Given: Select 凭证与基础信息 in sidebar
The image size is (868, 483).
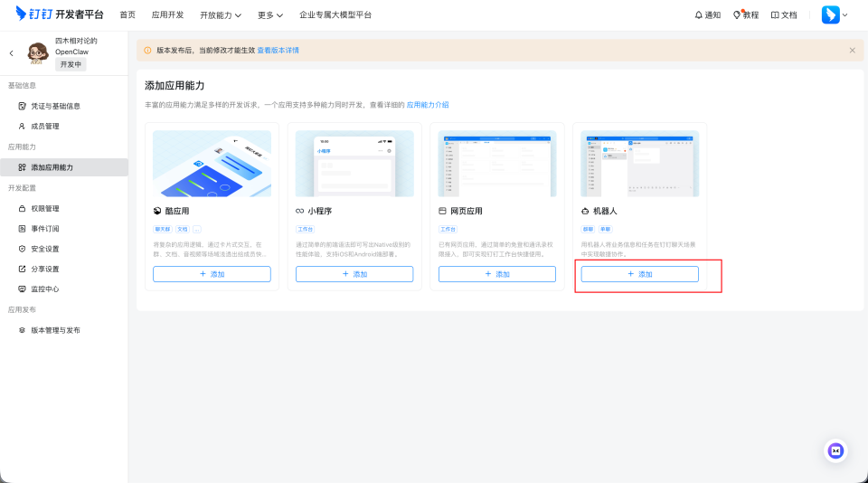Looking at the screenshot, I should [x=64, y=106].
